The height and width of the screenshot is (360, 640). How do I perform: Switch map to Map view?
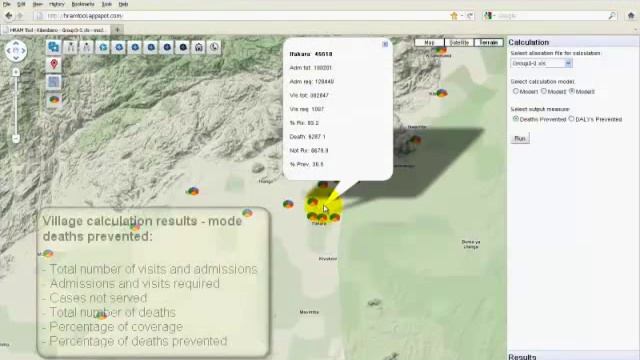pyautogui.click(x=429, y=42)
